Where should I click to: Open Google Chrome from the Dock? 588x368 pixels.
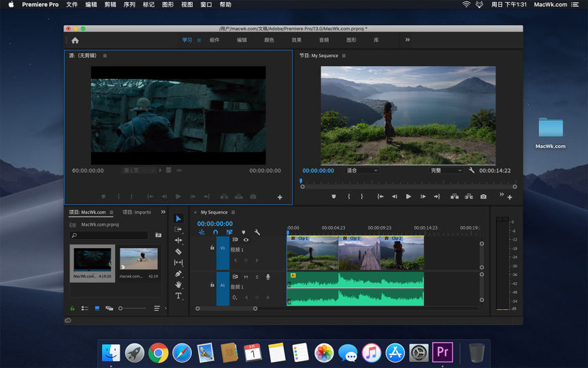click(x=159, y=352)
